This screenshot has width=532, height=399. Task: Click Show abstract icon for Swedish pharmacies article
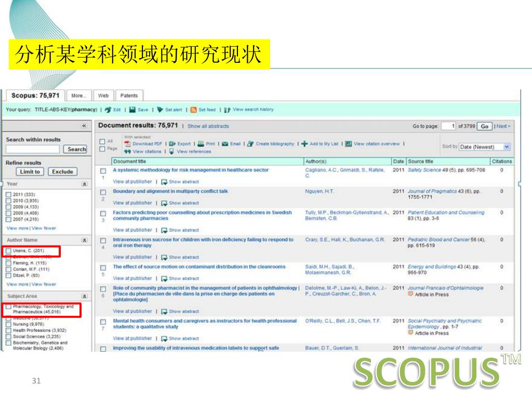coord(164,230)
